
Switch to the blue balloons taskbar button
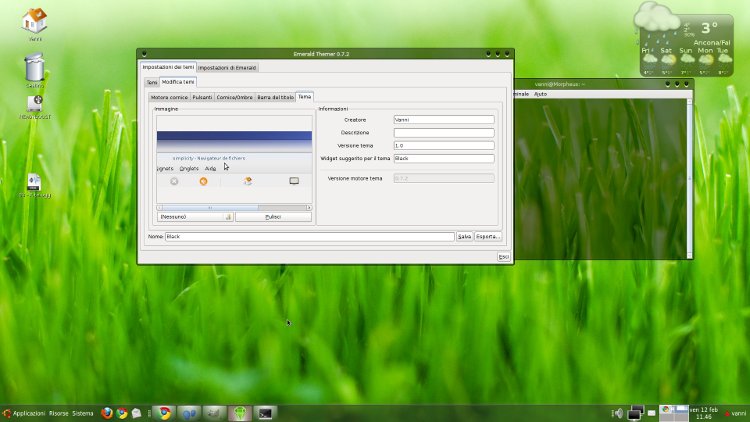pos(189,413)
